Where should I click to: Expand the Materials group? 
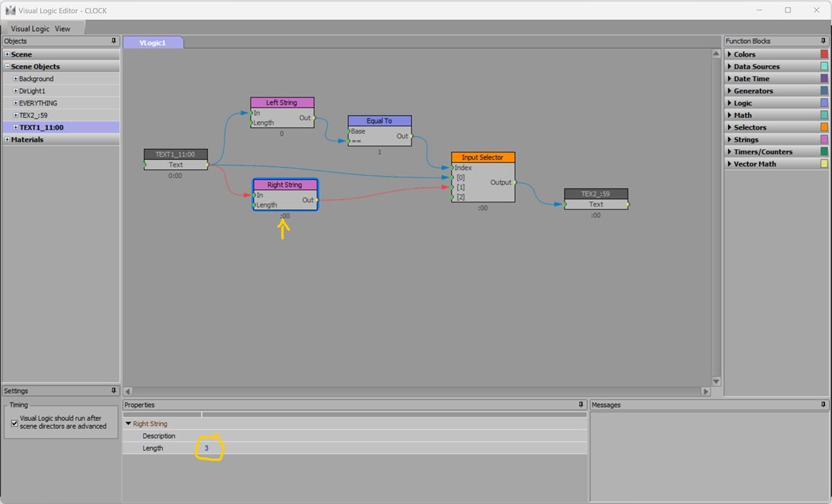tap(7, 139)
